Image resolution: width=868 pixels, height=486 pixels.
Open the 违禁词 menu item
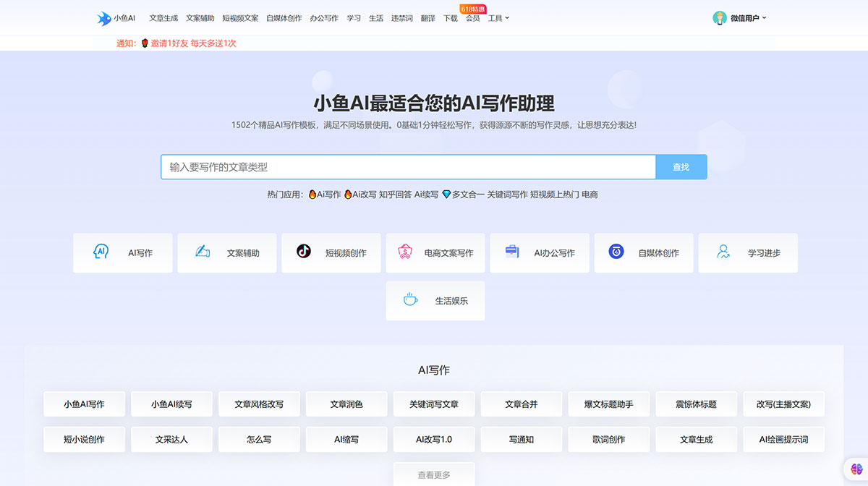[401, 18]
